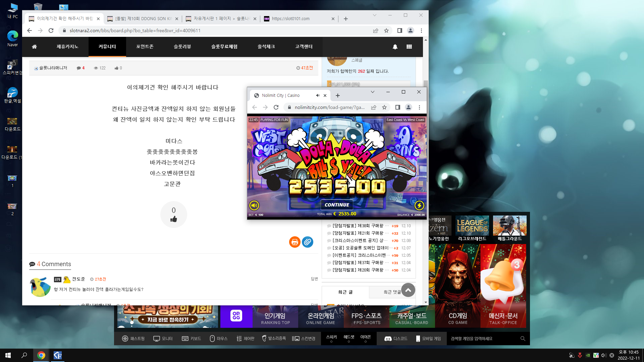Open the profile icon in main Chrome window

[x=410, y=31]
